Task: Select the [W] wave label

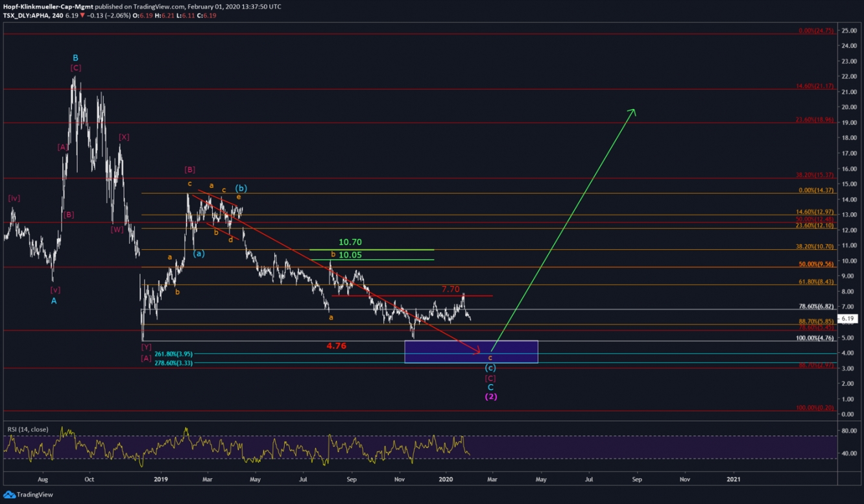Action: pyautogui.click(x=117, y=229)
